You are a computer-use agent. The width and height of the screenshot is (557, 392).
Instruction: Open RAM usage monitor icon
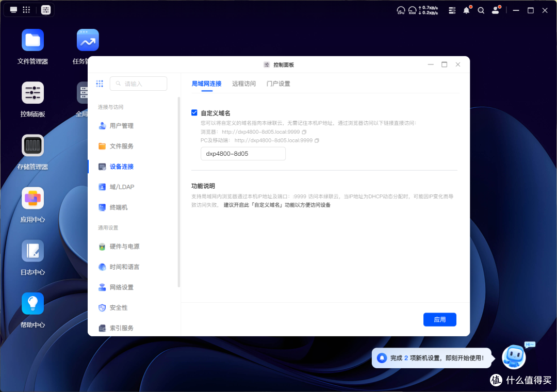tap(412, 10)
